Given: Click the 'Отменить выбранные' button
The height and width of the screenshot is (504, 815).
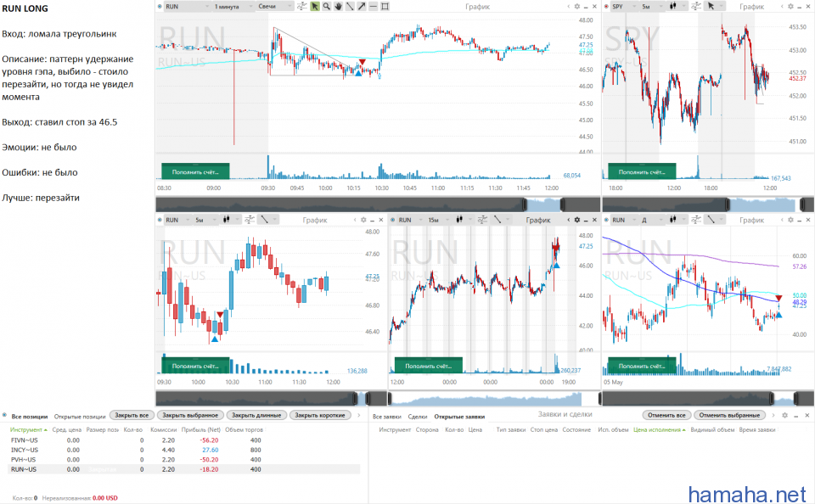Looking at the screenshot, I should (x=730, y=415).
